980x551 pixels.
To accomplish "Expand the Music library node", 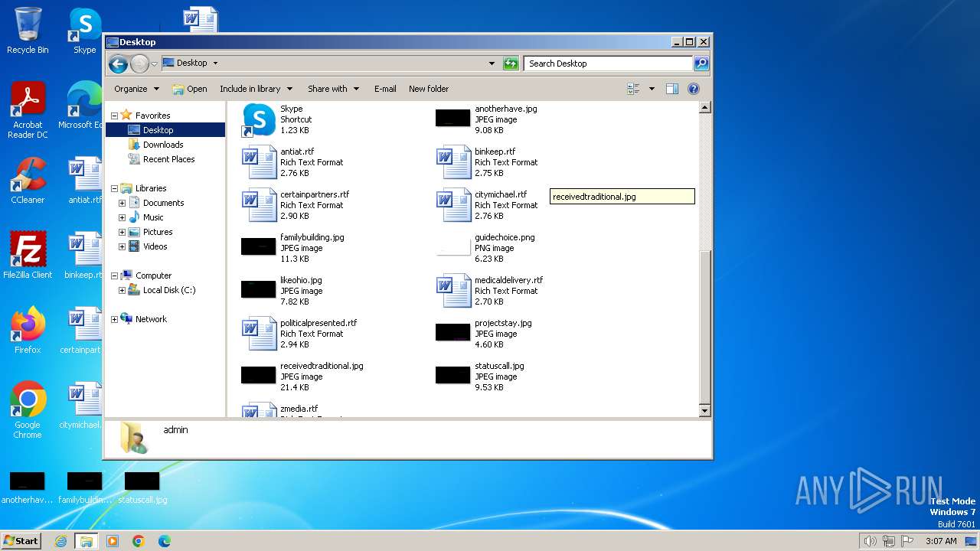I will (122, 217).
